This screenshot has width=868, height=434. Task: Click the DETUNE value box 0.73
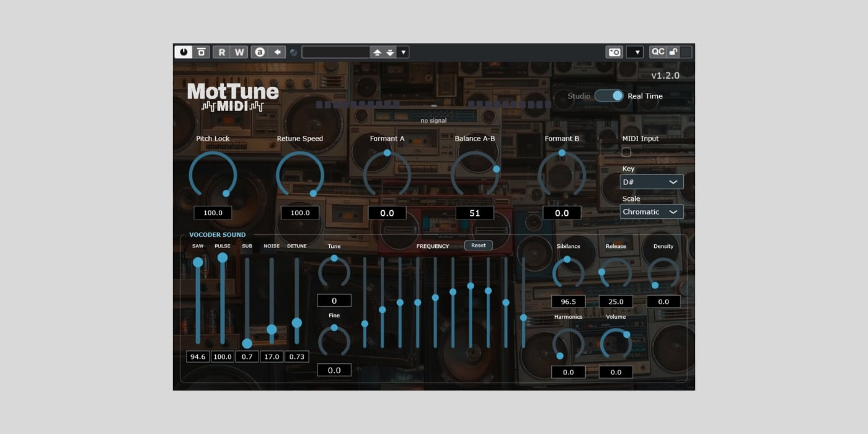point(297,356)
